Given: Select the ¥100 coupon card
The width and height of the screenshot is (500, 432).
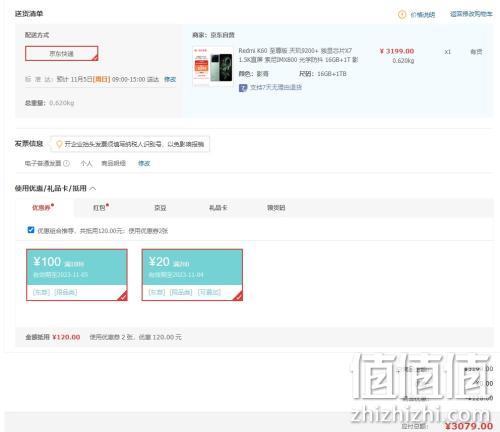Looking at the screenshot, I should (x=77, y=275).
